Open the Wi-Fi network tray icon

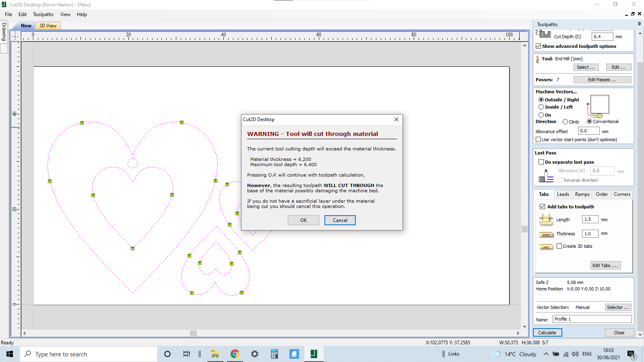pyautogui.click(x=566, y=354)
